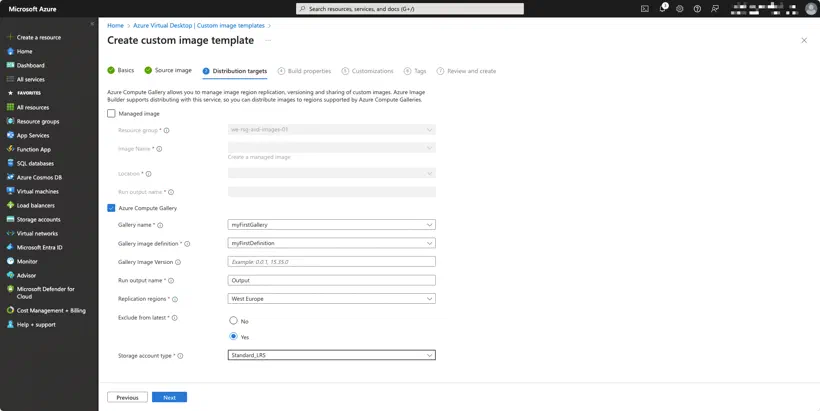Open the Replication regions dropdown

tap(332, 299)
